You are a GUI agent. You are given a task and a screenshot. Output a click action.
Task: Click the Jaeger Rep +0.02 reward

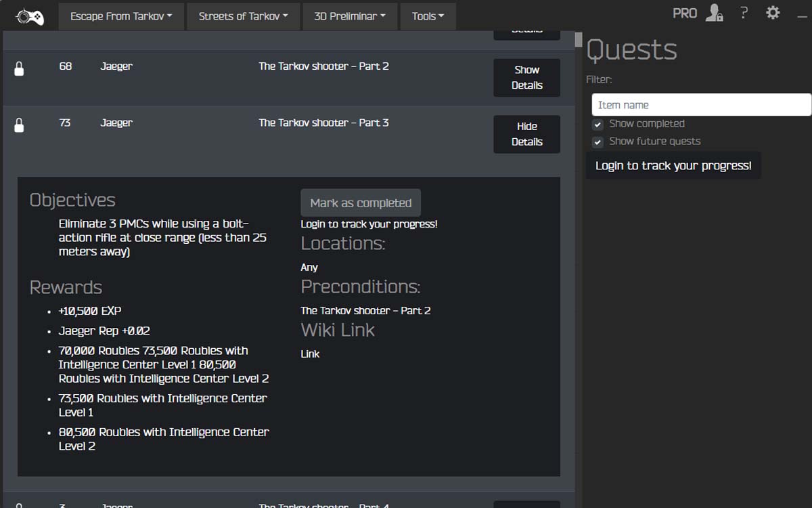coord(104,331)
